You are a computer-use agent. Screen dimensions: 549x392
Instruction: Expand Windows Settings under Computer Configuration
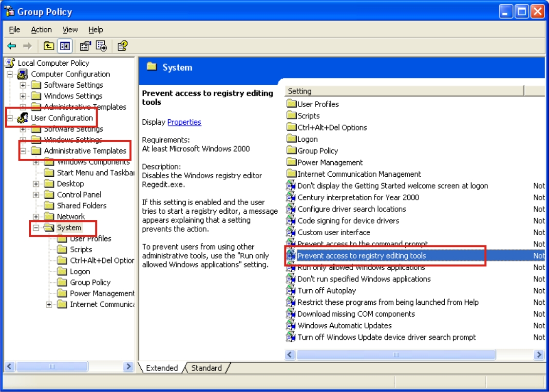pos(23,96)
